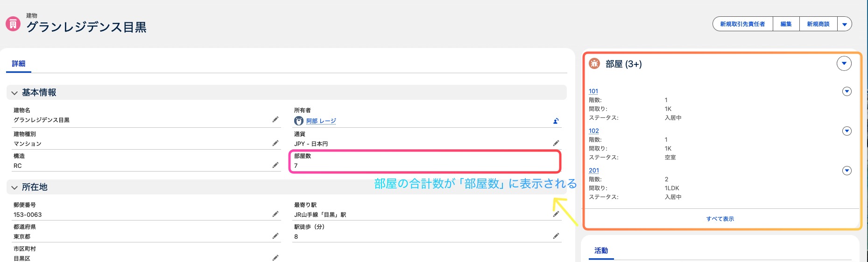
Task: Click the 部屋 (3+) list title
Action: [x=624, y=64]
